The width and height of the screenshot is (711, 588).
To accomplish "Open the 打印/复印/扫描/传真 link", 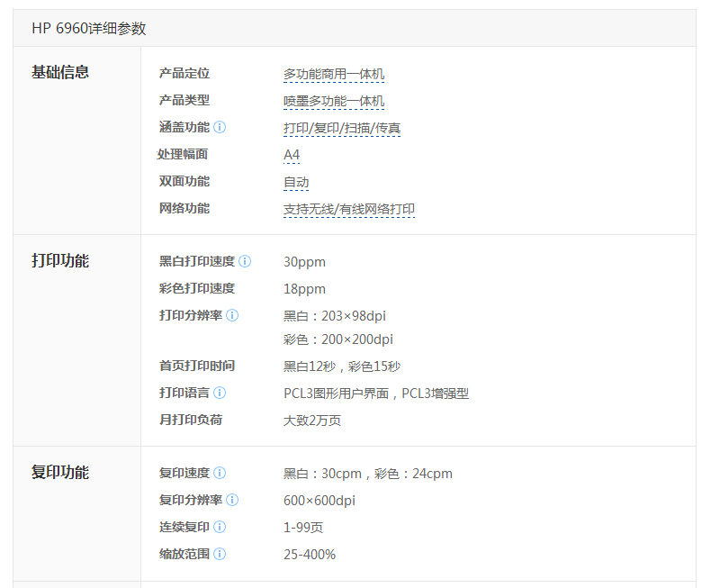I will point(342,129).
